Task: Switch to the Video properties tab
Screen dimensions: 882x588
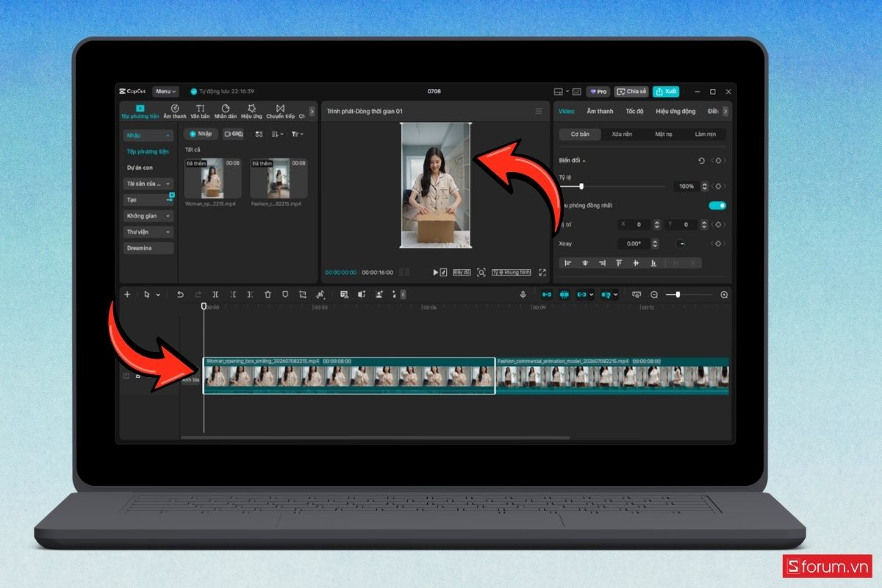Action: pos(567,111)
